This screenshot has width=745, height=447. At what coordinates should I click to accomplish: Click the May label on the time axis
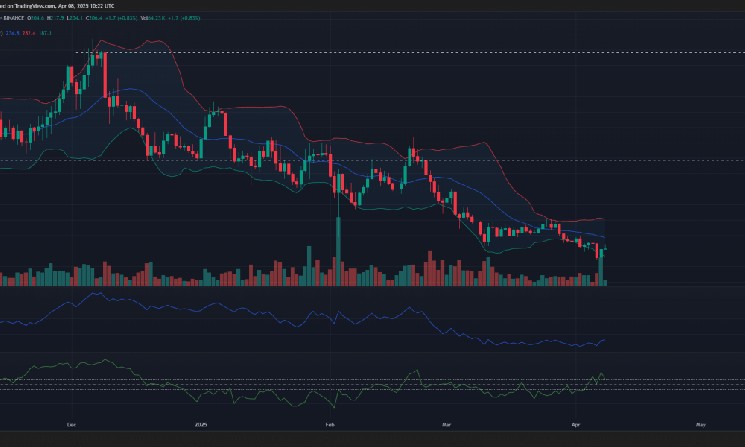(x=700, y=424)
